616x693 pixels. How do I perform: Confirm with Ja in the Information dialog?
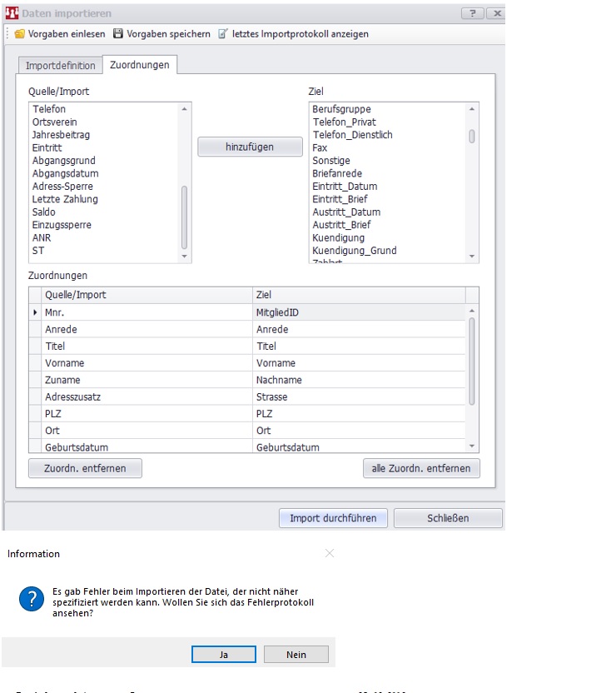pyautogui.click(x=224, y=655)
